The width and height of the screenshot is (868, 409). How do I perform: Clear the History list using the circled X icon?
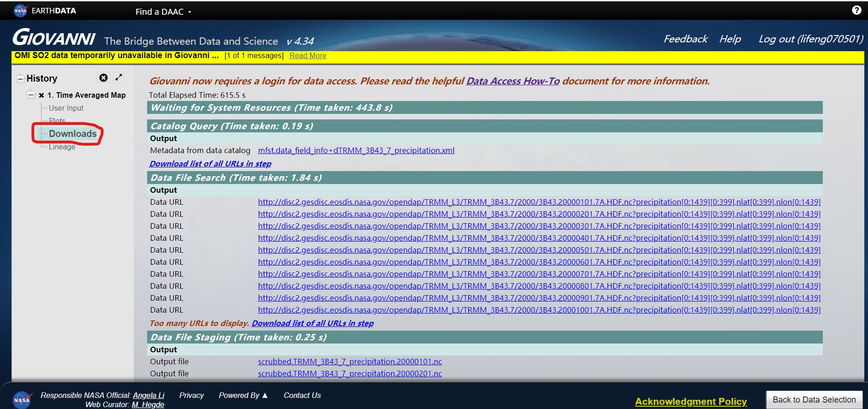tap(103, 77)
